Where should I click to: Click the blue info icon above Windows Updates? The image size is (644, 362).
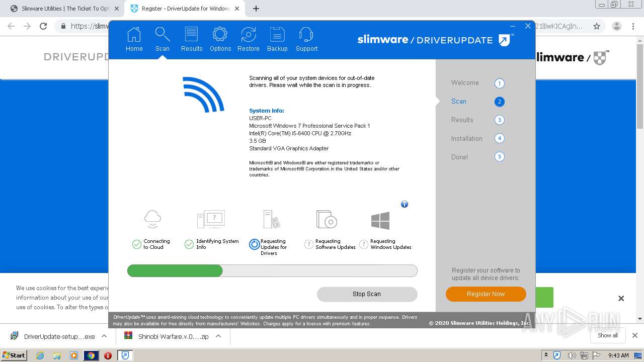pos(404,204)
